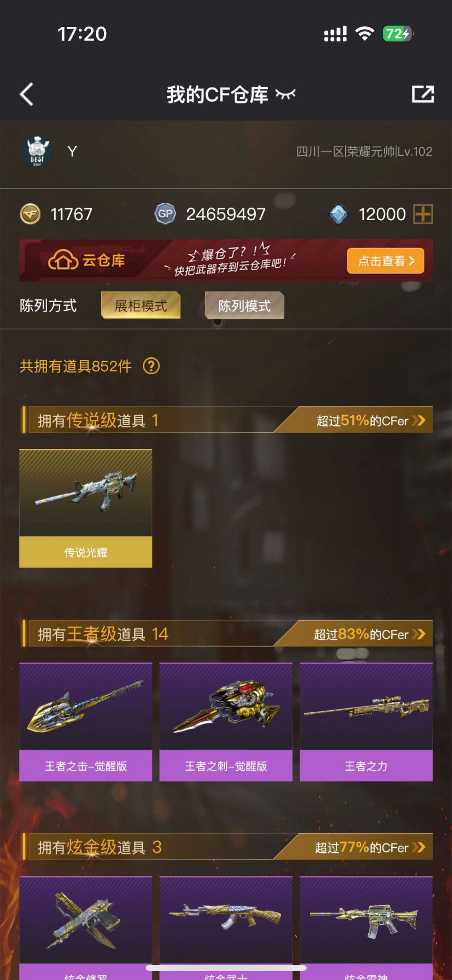Expand the 炫金级道具 section arrow
Image resolution: width=452 pixels, height=980 pixels.
click(419, 847)
